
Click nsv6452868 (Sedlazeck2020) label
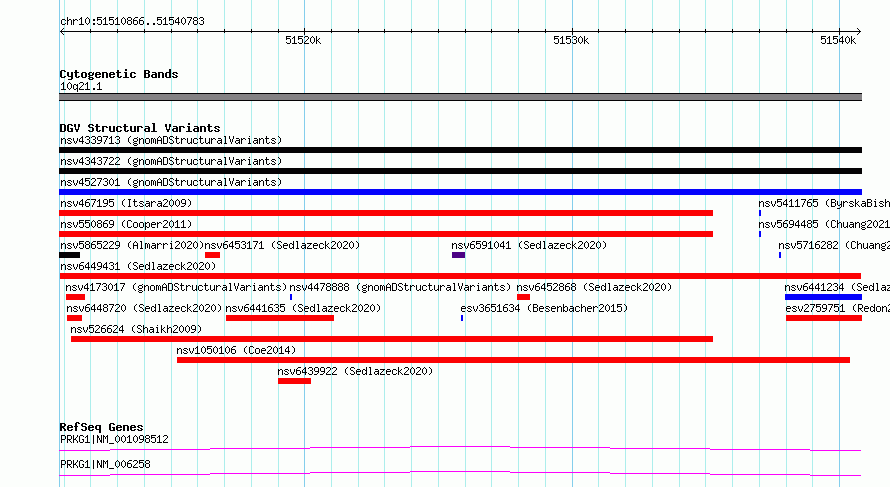click(x=594, y=287)
